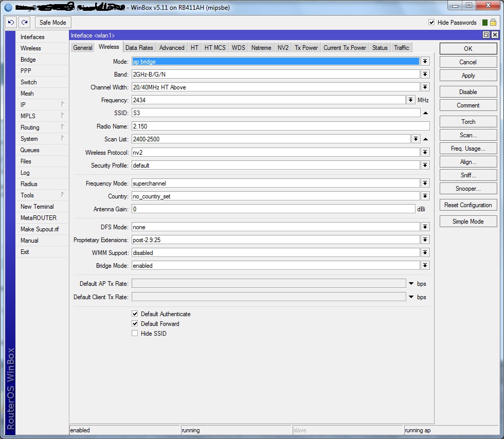504x439 pixels.
Task: Collapse the Scan List up-arrow
Action: pyautogui.click(x=426, y=139)
